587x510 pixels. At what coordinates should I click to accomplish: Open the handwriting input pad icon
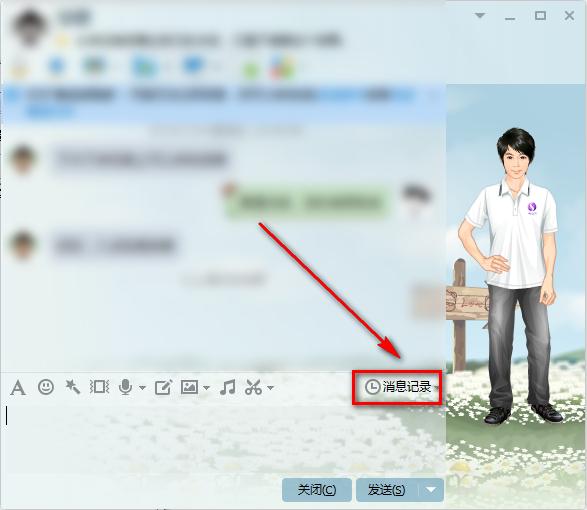click(164, 387)
